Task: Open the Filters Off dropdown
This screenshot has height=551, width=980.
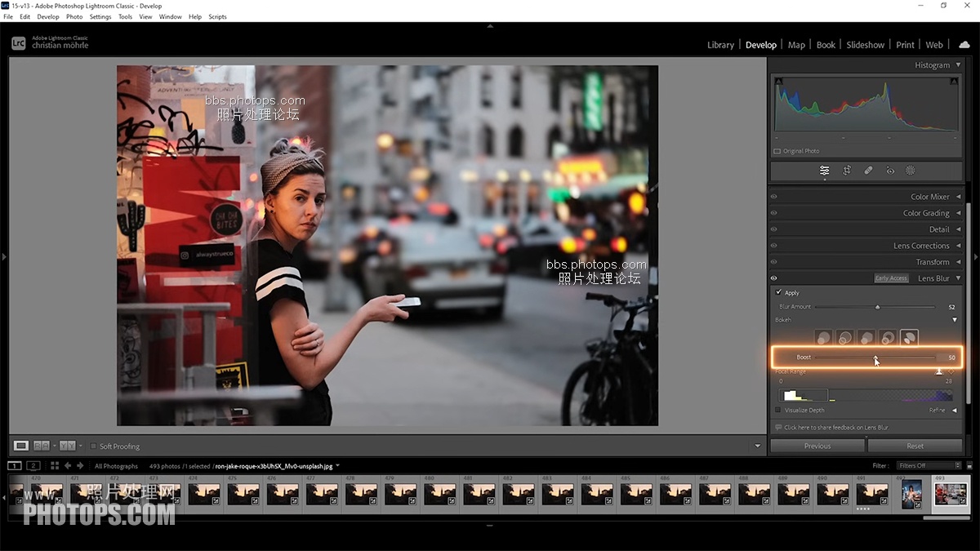Action: click(929, 465)
